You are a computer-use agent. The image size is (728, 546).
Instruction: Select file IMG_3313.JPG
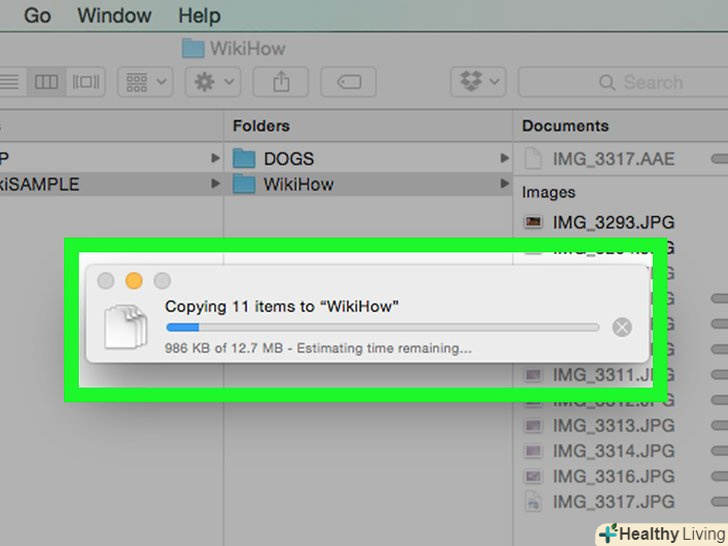613,425
